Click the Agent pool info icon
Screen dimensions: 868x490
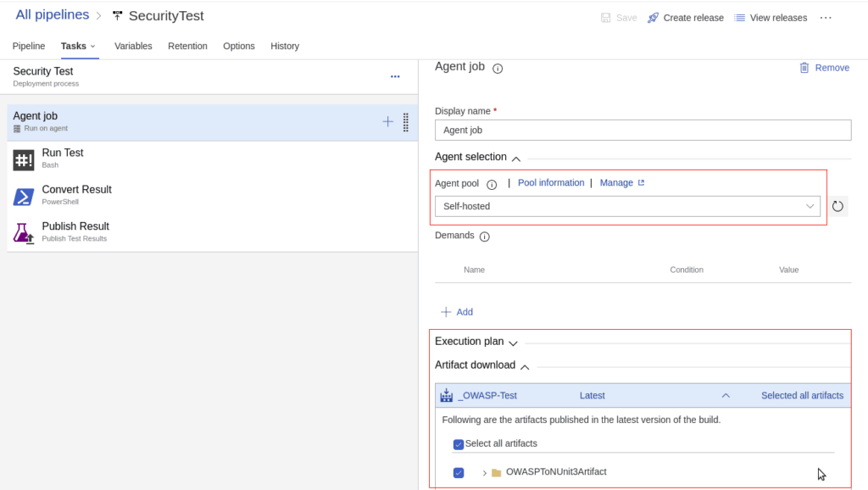(x=492, y=184)
